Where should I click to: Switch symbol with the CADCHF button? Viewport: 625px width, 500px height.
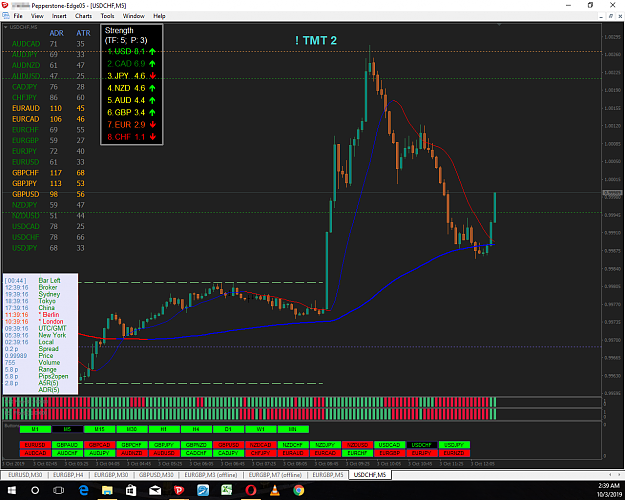(x=196, y=453)
